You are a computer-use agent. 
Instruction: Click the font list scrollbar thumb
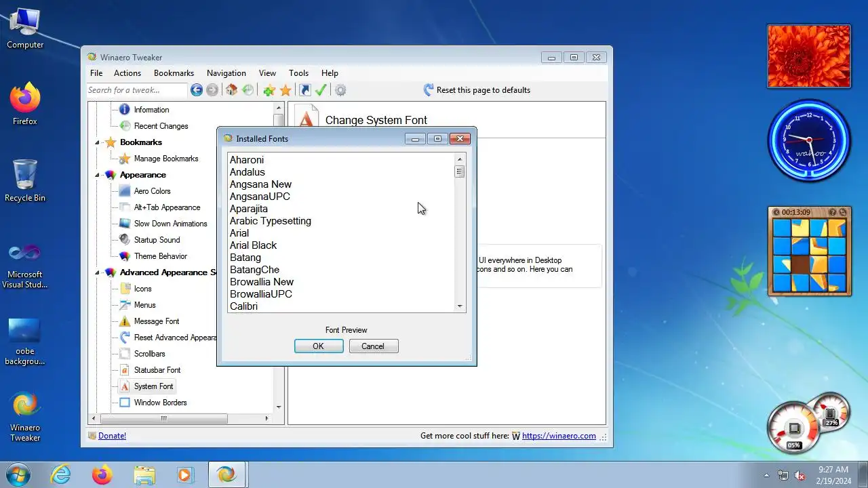[x=460, y=171]
